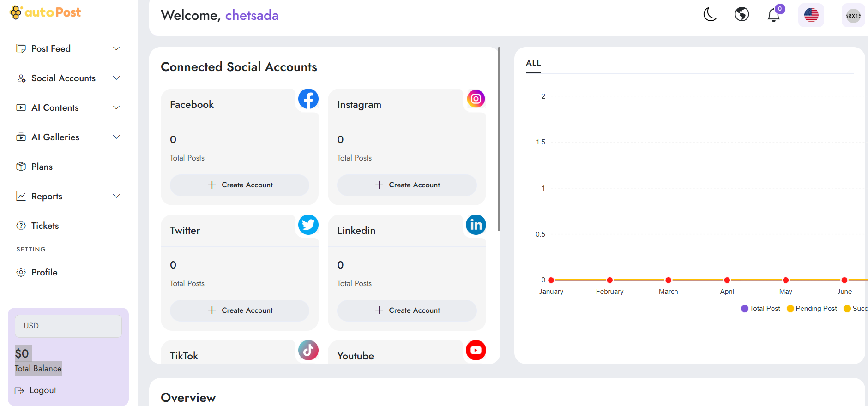Click the Linkedin card title
Screen dimensions: 868x406
(356, 230)
